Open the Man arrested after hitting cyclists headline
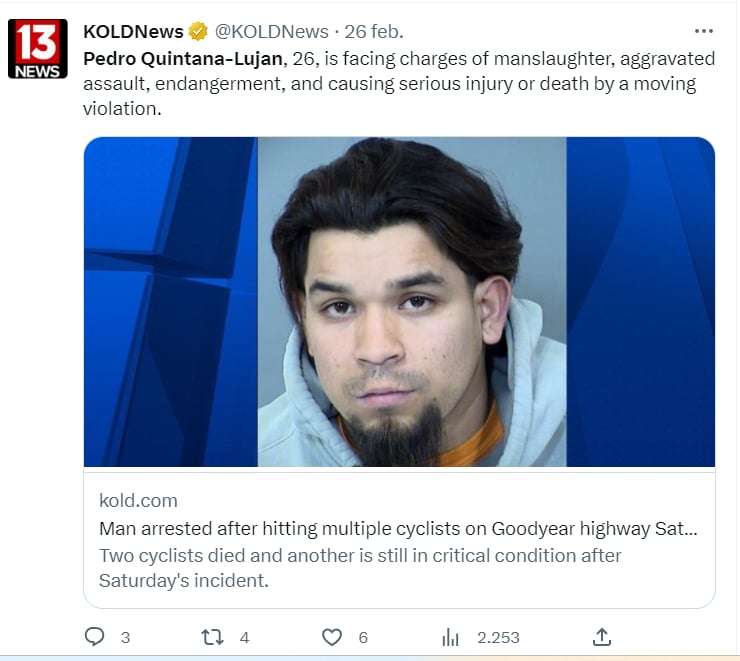Viewport: 740px width, 661px height. pyautogui.click(x=398, y=528)
